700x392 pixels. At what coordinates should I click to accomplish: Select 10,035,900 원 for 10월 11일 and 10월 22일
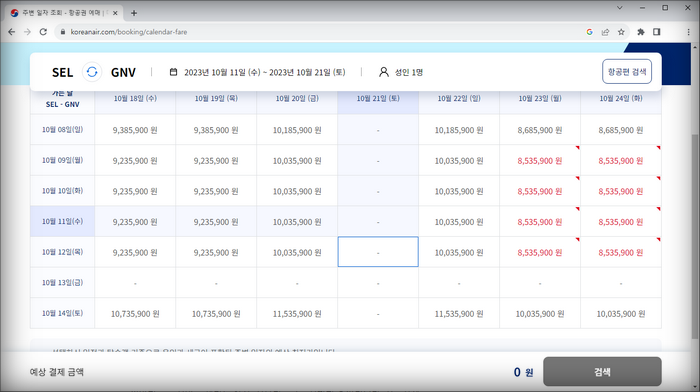pos(459,222)
